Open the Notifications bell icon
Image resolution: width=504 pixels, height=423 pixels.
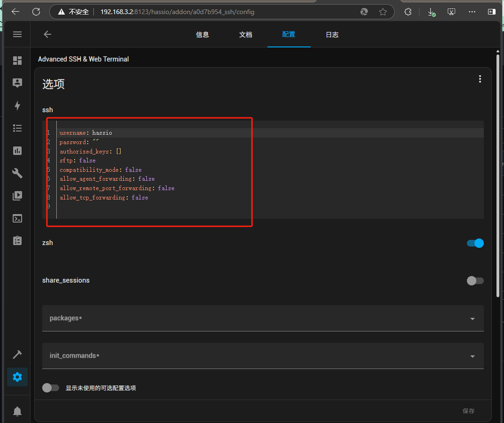(17, 411)
